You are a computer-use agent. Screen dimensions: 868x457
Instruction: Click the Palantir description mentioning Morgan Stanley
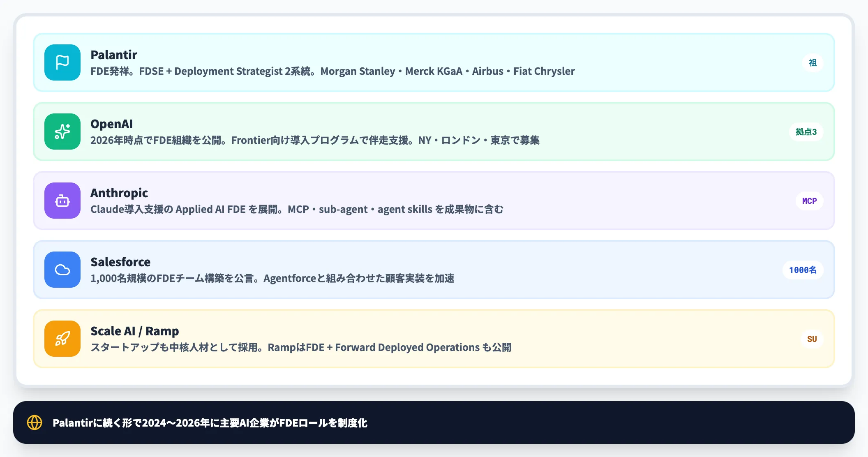click(332, 71)
